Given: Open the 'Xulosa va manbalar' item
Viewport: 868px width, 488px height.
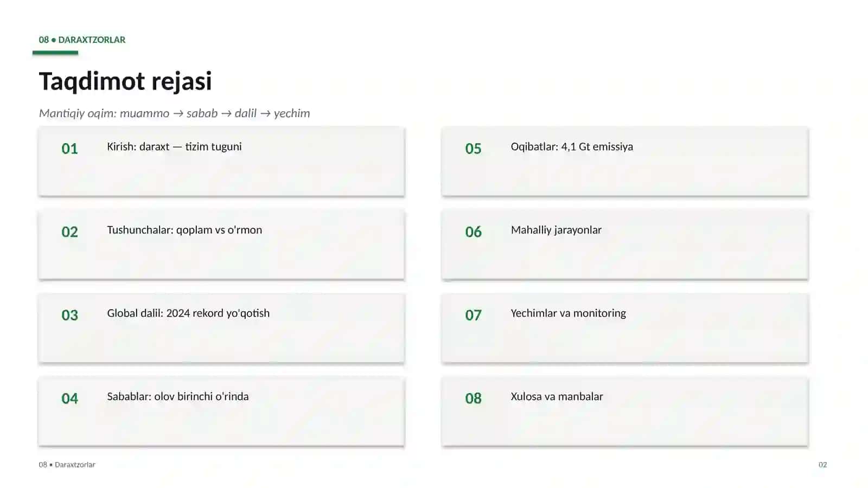Looking at the screenshot, I should pos(625,412).
